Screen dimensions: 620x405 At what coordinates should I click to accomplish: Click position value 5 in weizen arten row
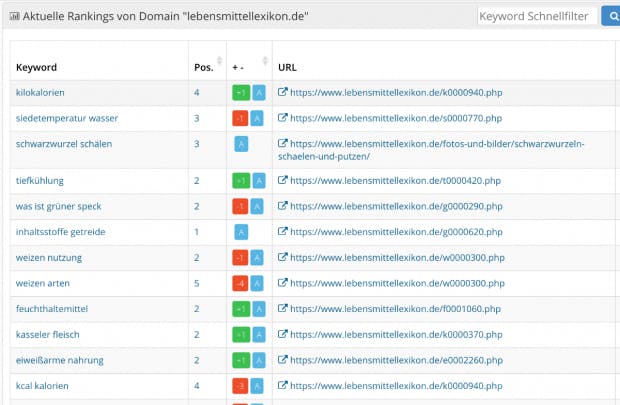pos(197,283)
